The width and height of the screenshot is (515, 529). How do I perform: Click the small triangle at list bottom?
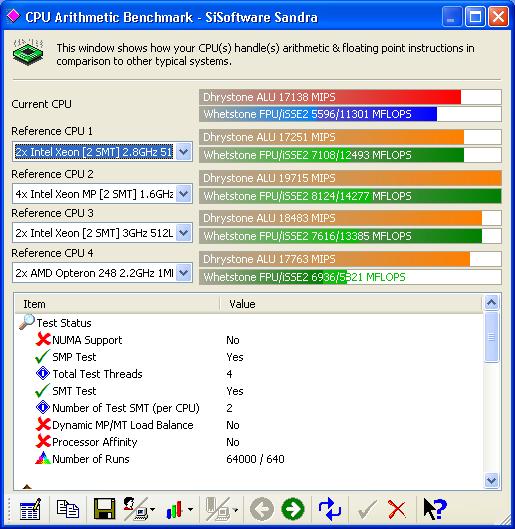[27, 486]
